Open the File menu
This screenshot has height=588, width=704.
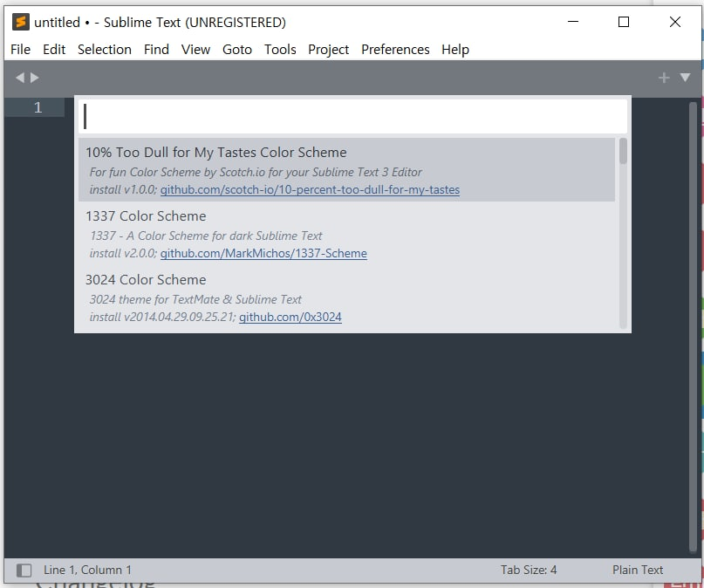[x=21, y=50]
